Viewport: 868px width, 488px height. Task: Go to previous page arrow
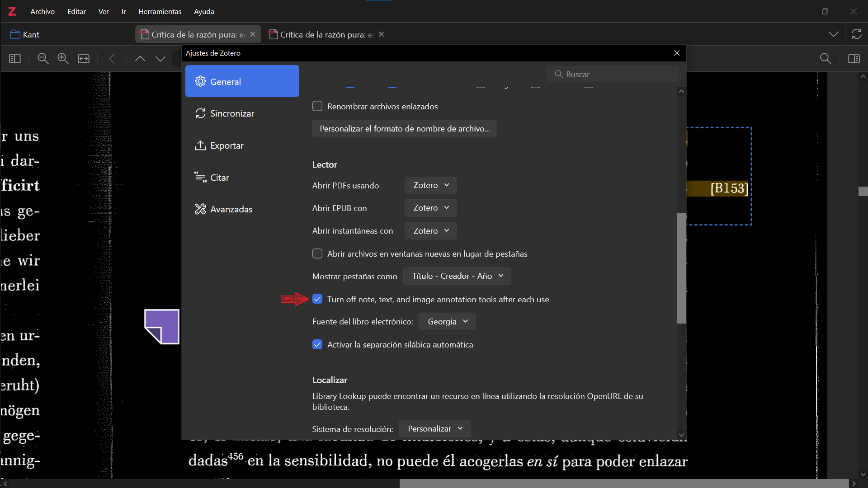(140, 59)
